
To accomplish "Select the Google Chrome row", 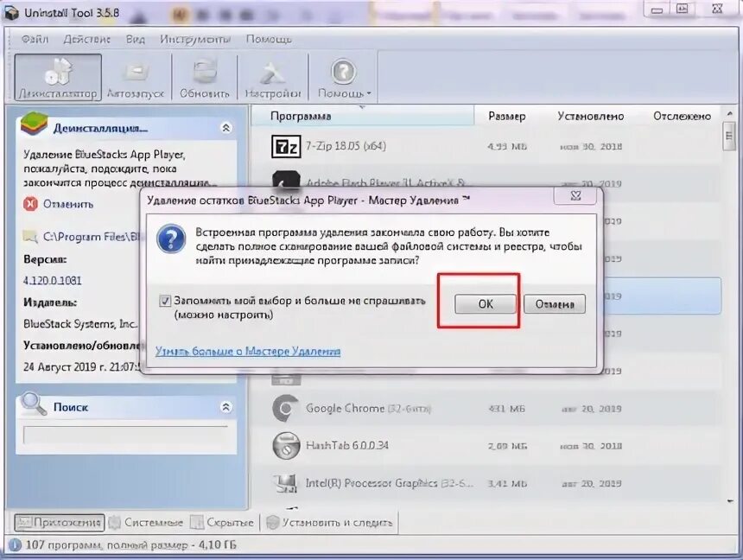I will click(486, 408).
